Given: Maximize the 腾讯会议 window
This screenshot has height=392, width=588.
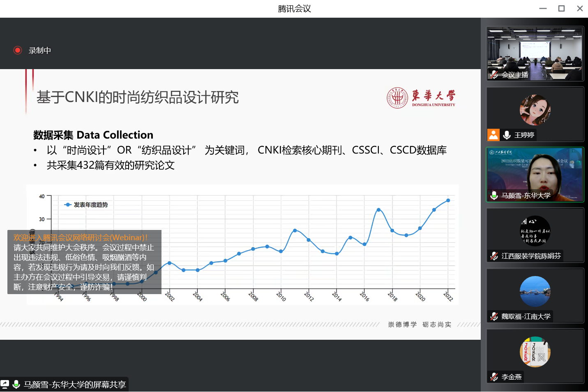Looking at the screenshot, I should pos(561,9).
